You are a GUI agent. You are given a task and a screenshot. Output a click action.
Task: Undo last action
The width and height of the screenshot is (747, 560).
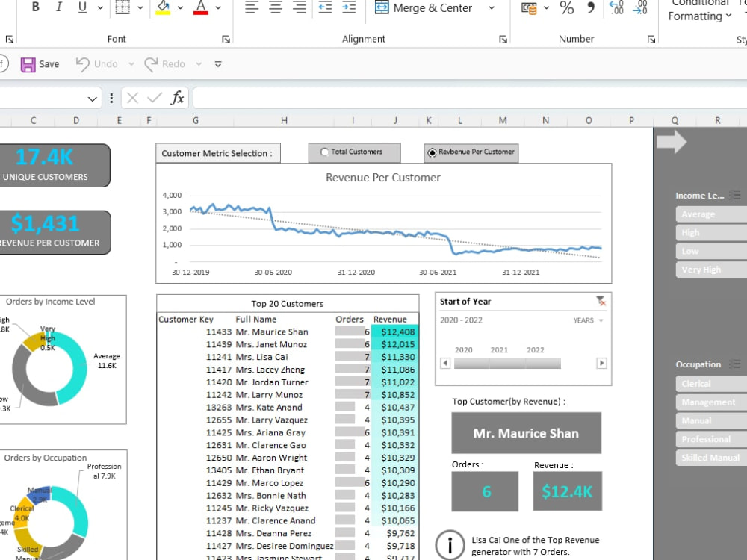pyautogui.click(x=96, y=64)
